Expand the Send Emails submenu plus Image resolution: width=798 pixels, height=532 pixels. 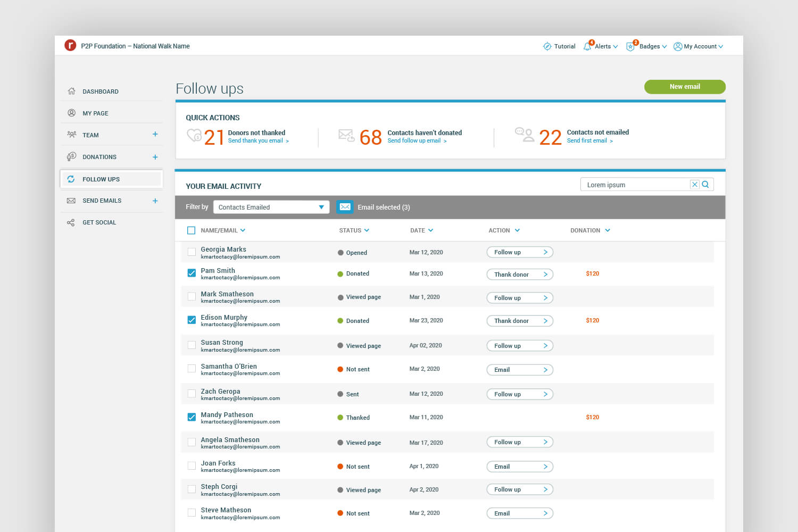155,201
